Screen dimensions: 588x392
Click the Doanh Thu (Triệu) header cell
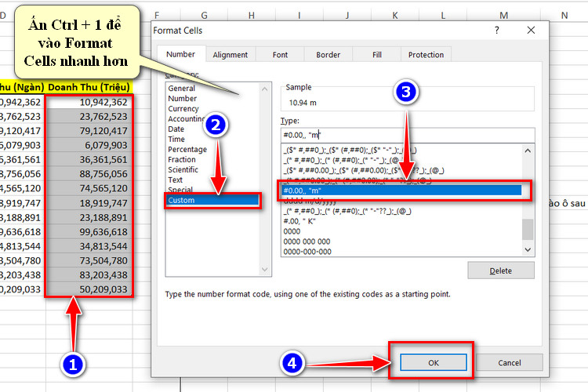(x=89, y=87)
